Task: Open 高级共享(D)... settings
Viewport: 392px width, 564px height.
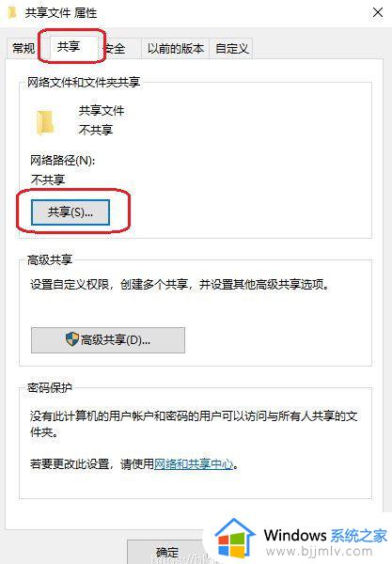Action: click(108, 340)
